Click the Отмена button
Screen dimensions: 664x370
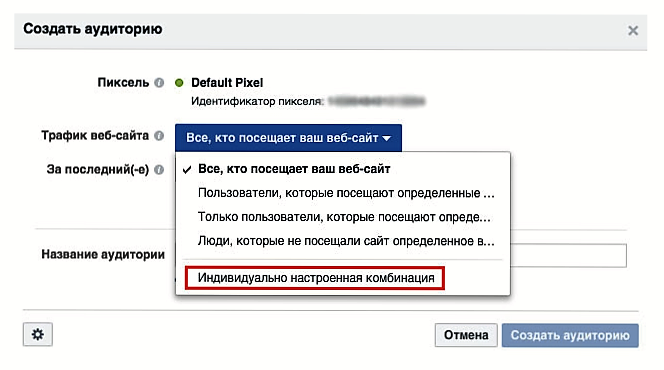coord(466,335)
